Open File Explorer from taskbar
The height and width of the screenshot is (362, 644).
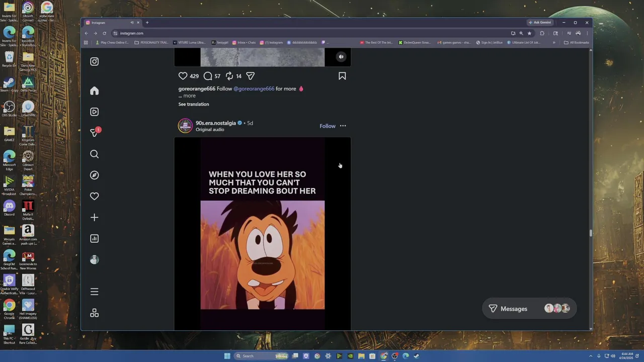click(x=361, y=356)
